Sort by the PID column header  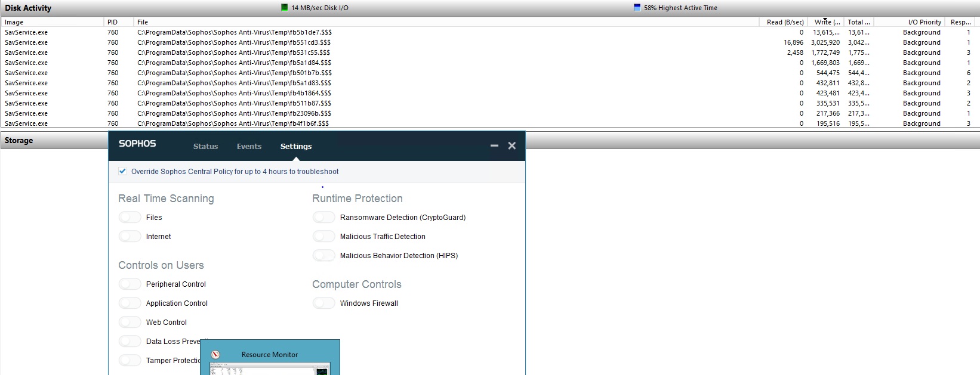(x=119, y=22)
